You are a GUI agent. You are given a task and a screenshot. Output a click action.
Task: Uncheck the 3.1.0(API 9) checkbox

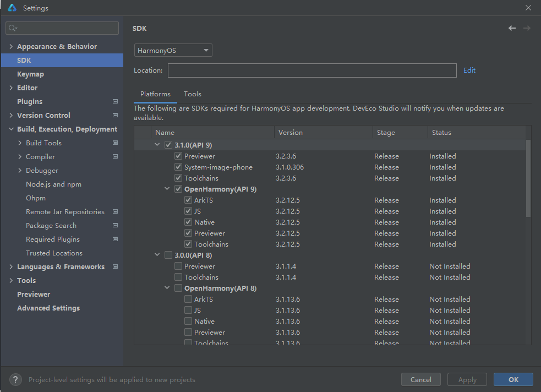tap(168, 145)
